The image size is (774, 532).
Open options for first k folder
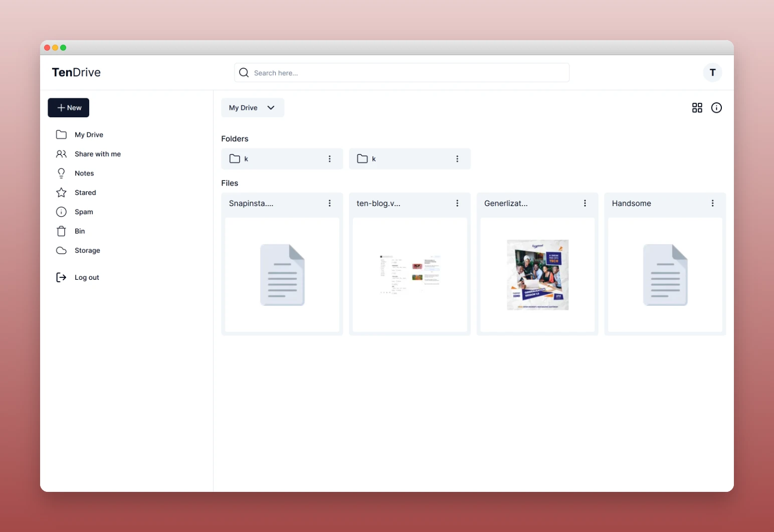329,159
